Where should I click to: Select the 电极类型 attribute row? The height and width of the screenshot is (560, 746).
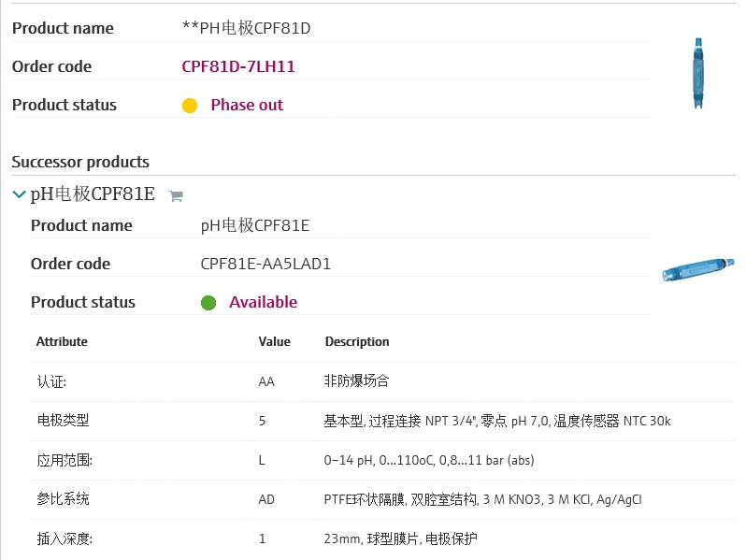(63, 421)
